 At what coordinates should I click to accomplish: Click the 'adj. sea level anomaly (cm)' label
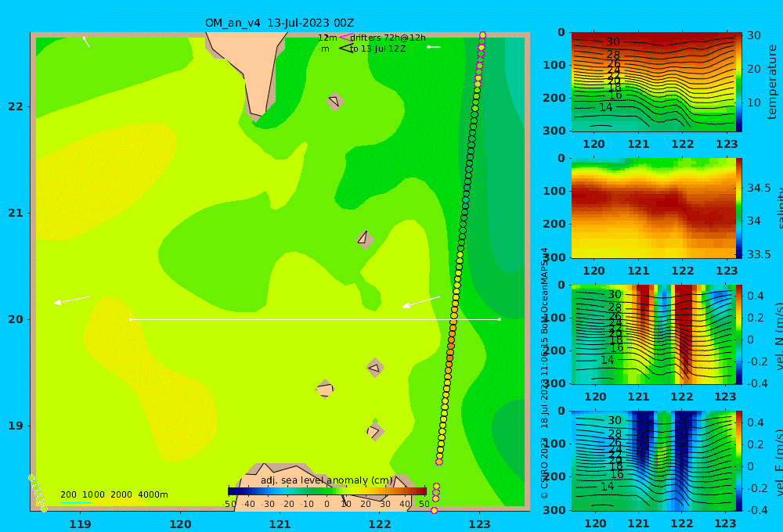(327, 480)
